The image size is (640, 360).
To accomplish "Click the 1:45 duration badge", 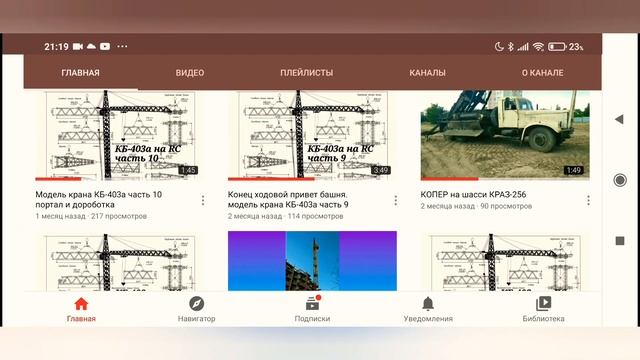I will pyautogui.click(x=188, y=170).
